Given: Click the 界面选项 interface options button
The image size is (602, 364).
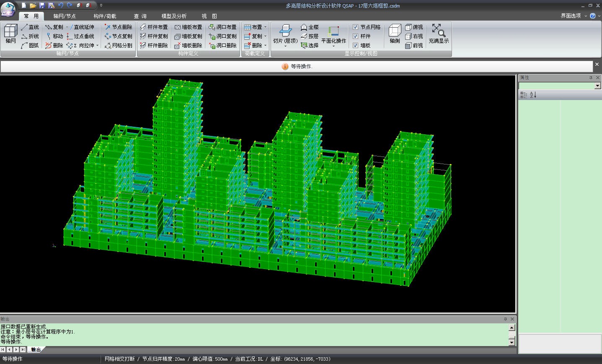Looking at the screenshot, I should coord(571,16).
